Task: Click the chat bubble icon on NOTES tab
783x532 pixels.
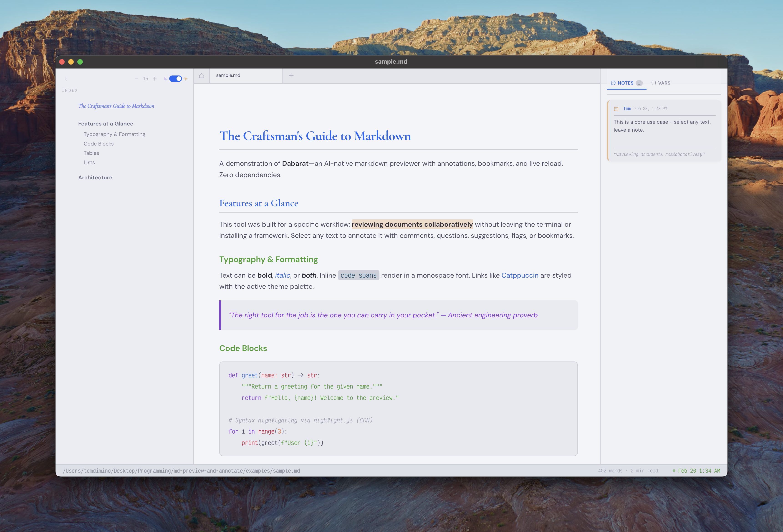Action: (x=613, y=83)
